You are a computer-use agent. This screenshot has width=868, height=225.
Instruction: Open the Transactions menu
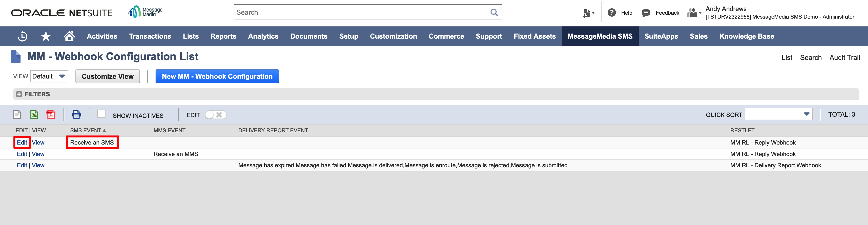[x=150, y=36]
